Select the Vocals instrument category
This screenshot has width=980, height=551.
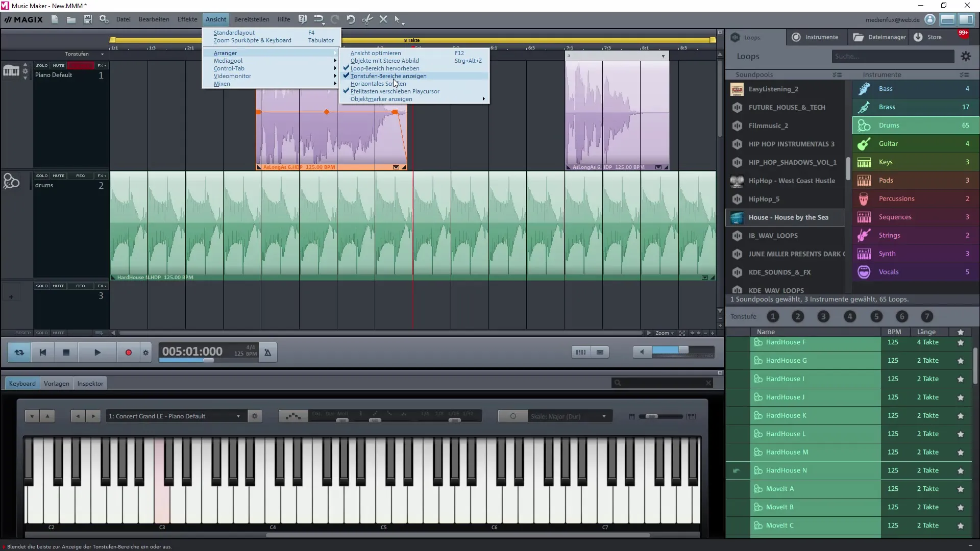pos(916,272)
